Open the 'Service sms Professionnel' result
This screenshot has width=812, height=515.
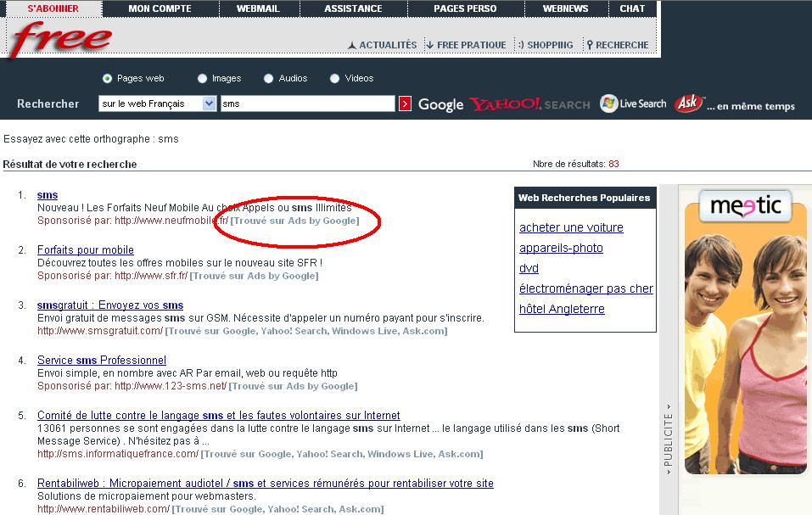coord(102,361)
